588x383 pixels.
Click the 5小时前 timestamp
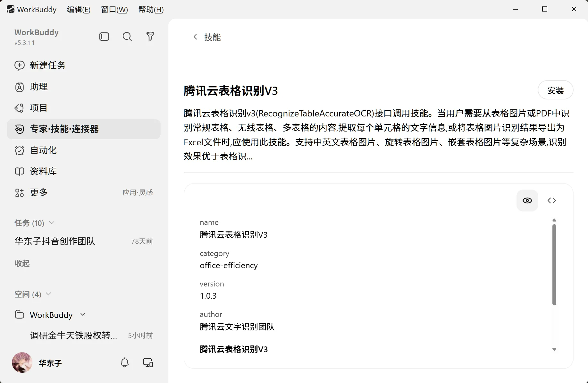[x=140, y=336]
